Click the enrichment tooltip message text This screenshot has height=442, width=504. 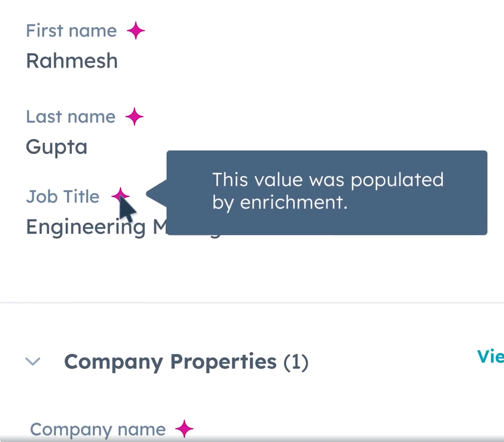(328, 191)
